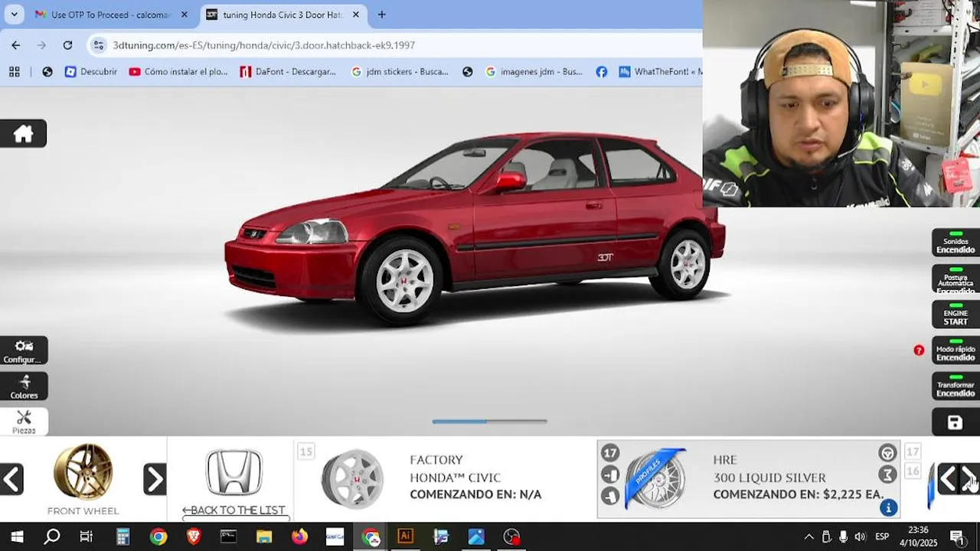Open the red question mark help

coord(919,350)
